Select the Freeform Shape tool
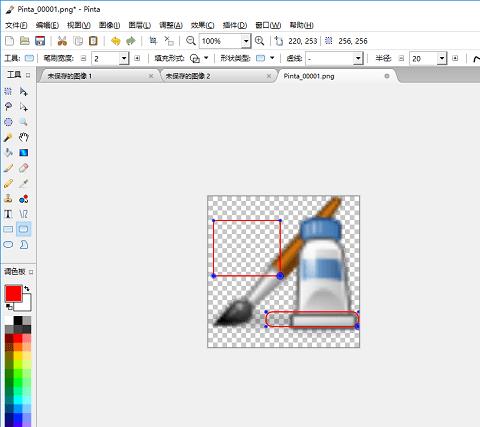This screenshot has width=480, height=427. point(23,245)
